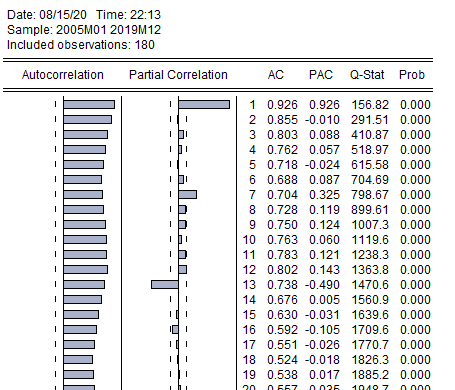Image resolution: width=455 pixels, height=390 pixels.
Task: Click Q-Stat value 291.51
Action: tap(370, 120)
